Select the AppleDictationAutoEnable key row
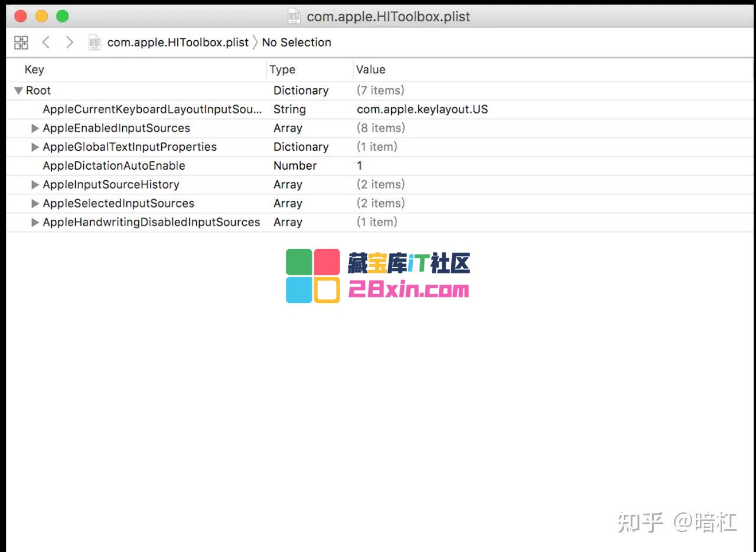This screenshot has height=552, width=756. point(114,166)
